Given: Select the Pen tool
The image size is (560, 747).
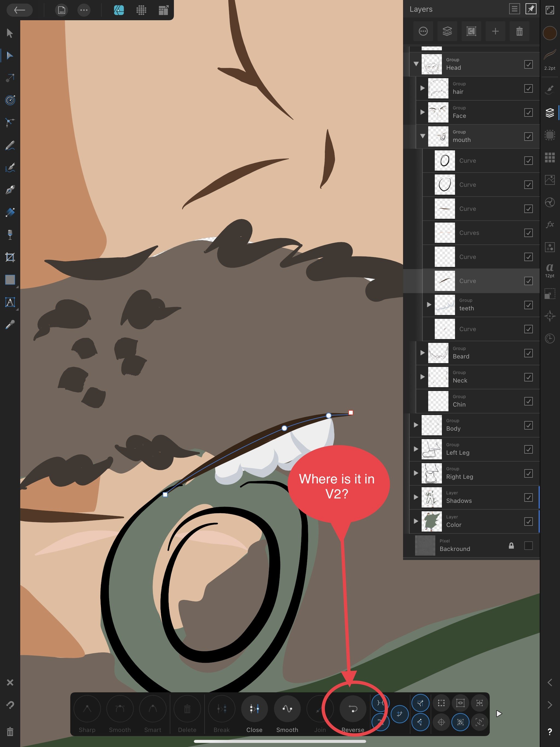Looking at the screenshot, I should pyautogui.click(x=10, y=190).
